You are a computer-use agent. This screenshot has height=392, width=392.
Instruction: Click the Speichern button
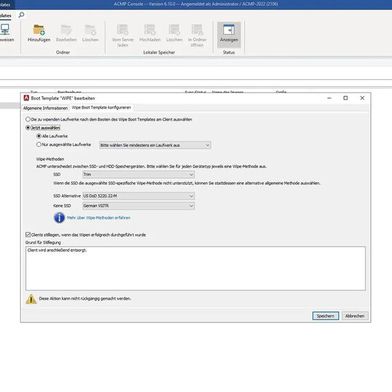pos(325,316)
